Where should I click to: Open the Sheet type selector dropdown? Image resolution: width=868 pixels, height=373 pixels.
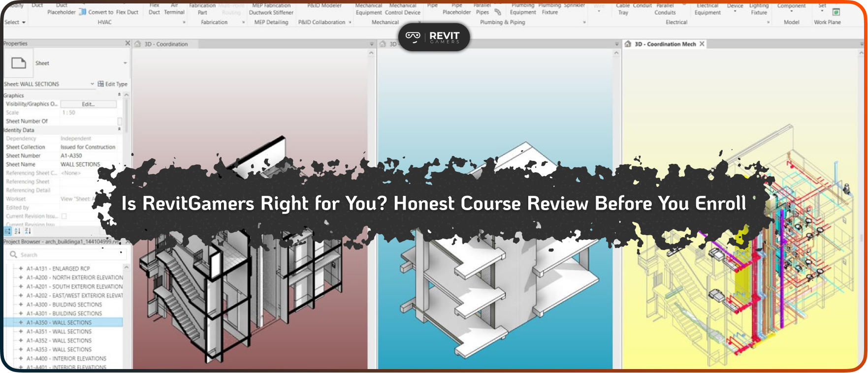point(125,63)
